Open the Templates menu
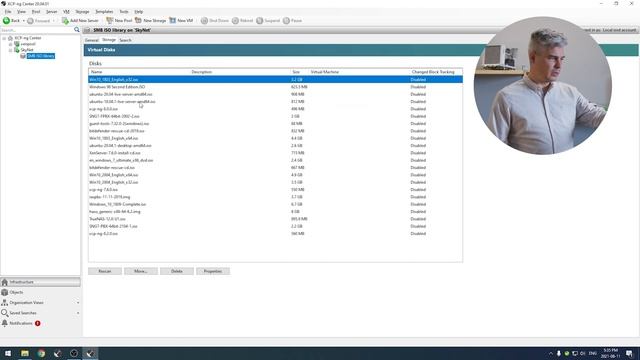 coord(104,11)
